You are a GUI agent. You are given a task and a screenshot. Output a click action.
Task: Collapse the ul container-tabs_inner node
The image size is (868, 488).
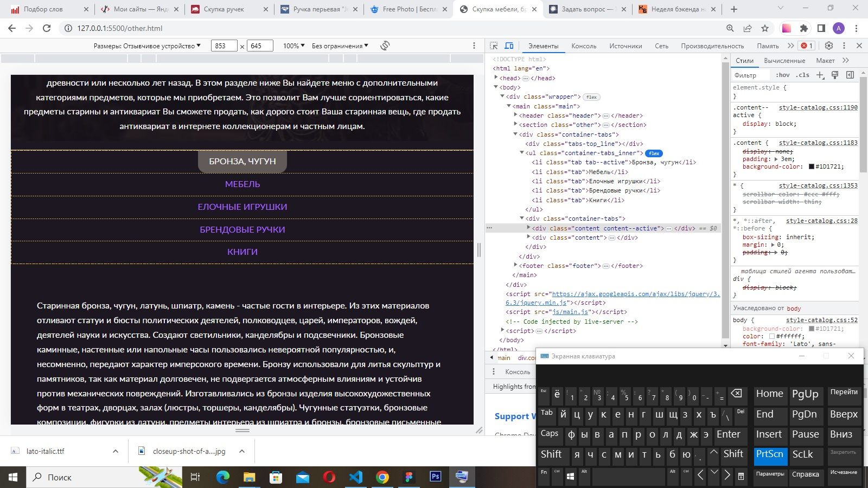point(522,153)
